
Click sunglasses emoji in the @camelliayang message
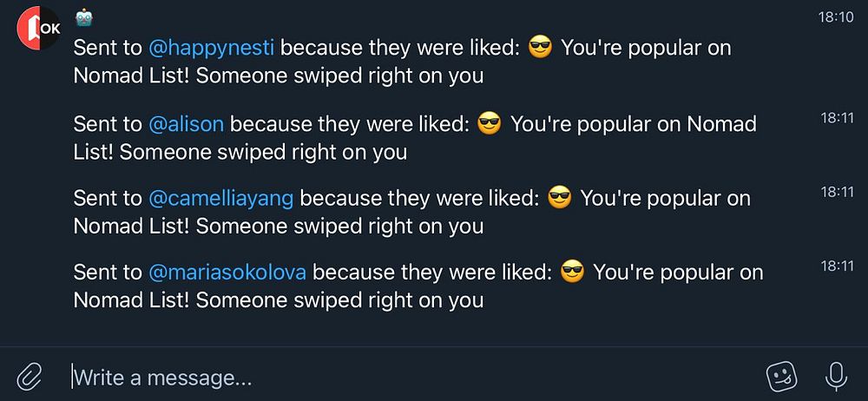[560, 199]
